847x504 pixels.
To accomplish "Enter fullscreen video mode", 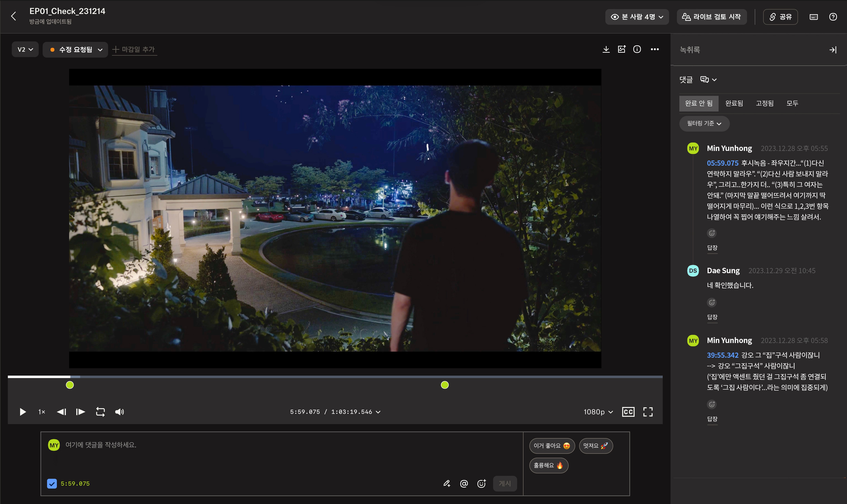I will [648, 412].
